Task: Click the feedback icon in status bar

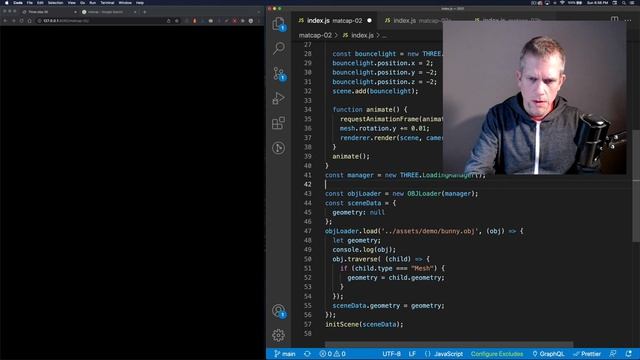Action: tap(613, 354)
